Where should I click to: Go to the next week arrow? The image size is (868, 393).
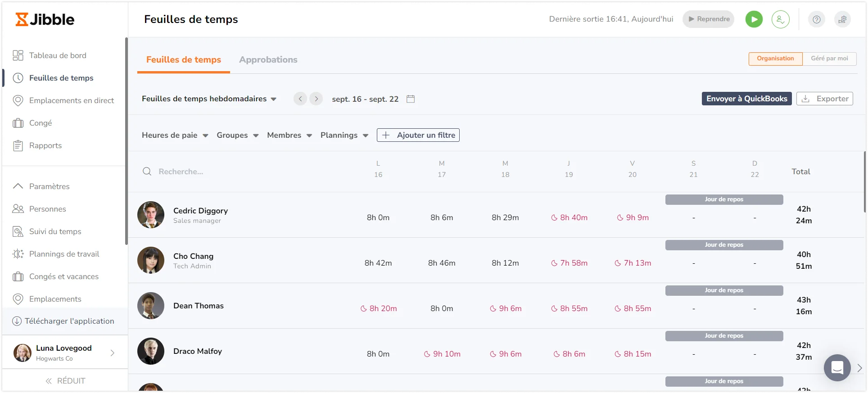[x=316, y=99]
